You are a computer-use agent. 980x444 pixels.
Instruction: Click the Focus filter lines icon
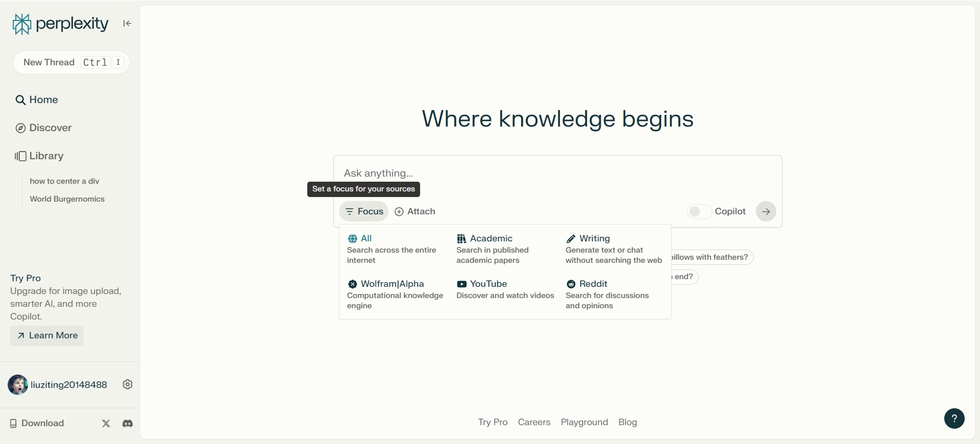pyautogui.click(x=350, y=212)
